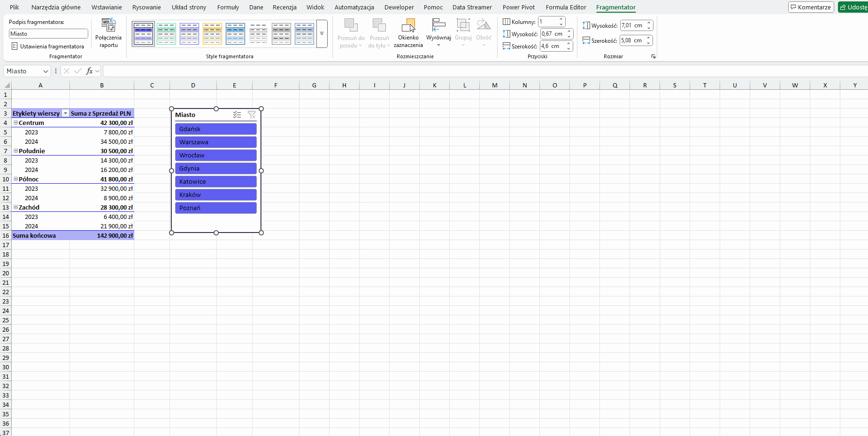
Task: Collapse the Centrum row group
Action: pos(15,123)
